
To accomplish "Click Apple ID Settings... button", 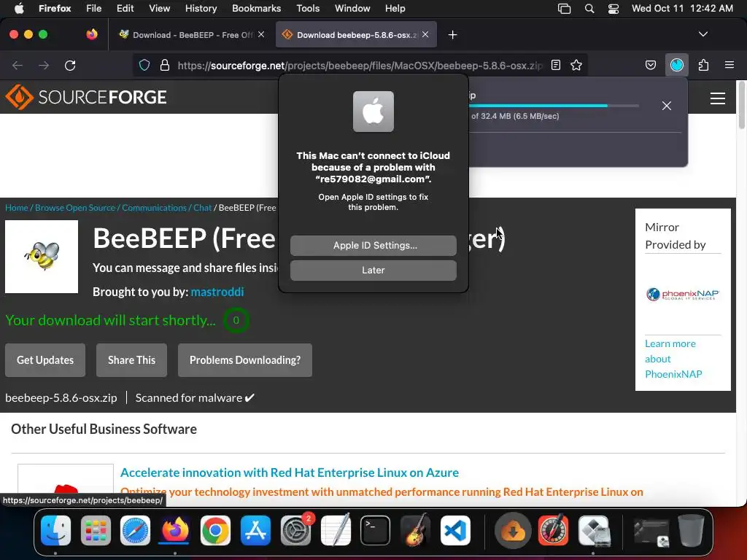I will coord(373,245).
